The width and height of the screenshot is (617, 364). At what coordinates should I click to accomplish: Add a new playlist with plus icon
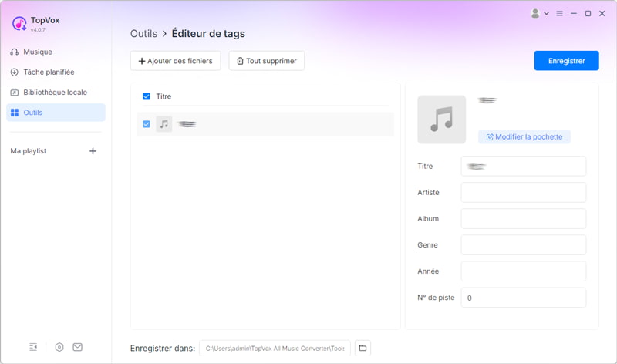[93, 151]
